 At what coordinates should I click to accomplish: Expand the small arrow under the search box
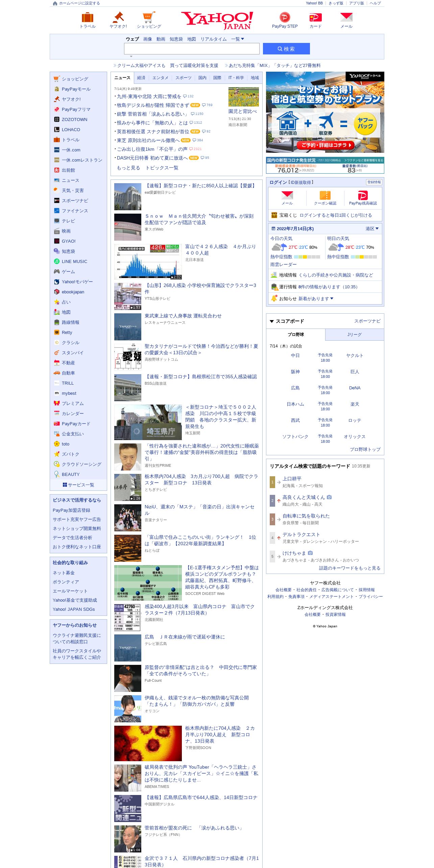click(131, 56)
